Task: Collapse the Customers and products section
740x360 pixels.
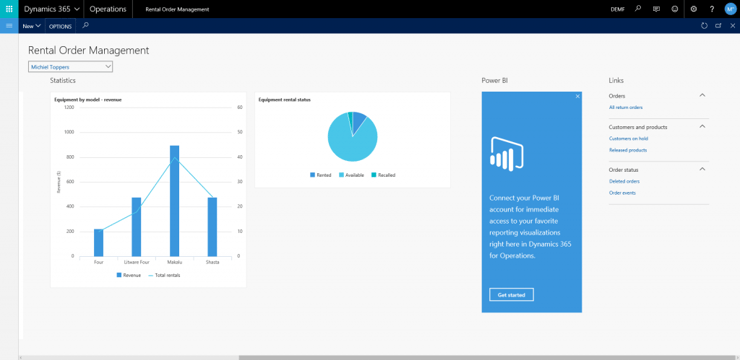Action: [702, 126]
